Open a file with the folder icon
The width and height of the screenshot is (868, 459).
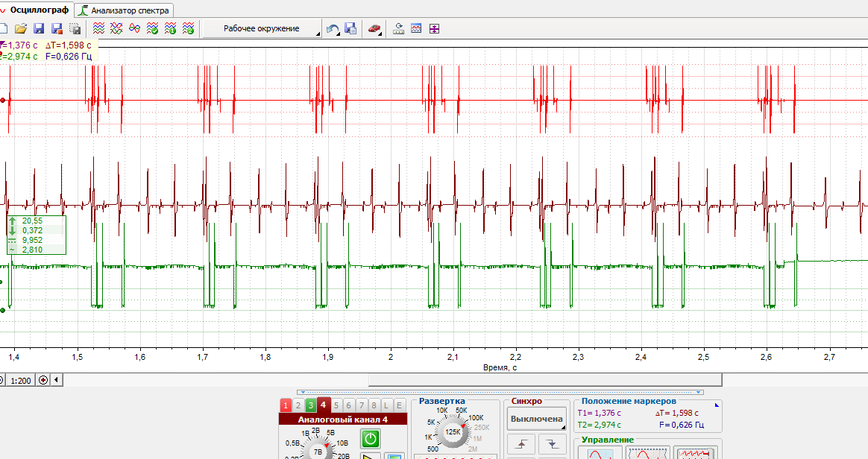pos(20,28)
